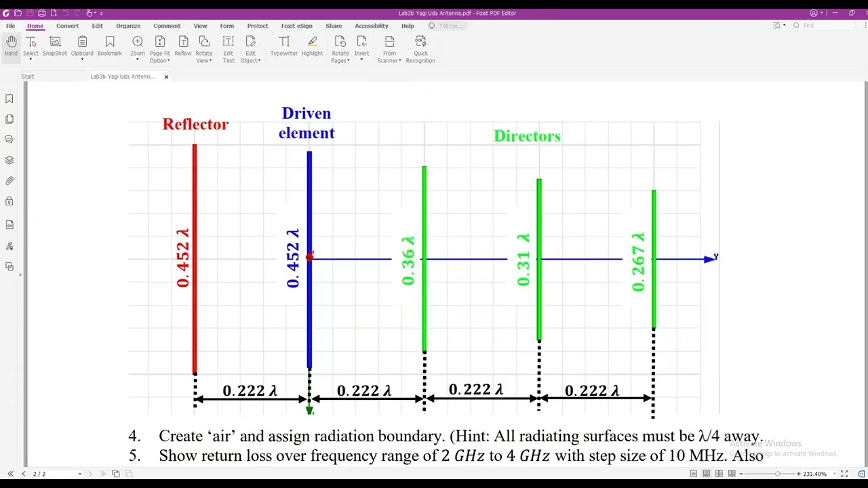Open the comments panel in sidebar
The height and width of the screenshot is (488, 868).
pyautogui.click(x=9, y=140)
